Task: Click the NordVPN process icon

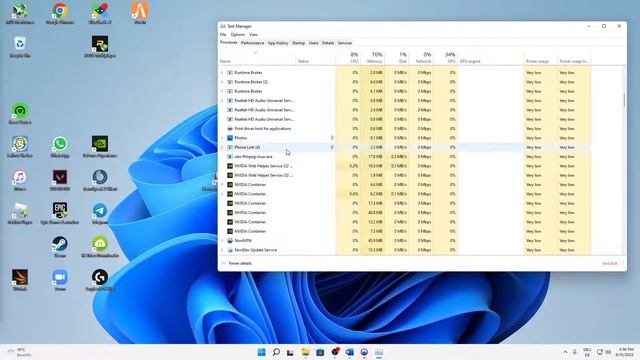Action: tap(230, 240)
